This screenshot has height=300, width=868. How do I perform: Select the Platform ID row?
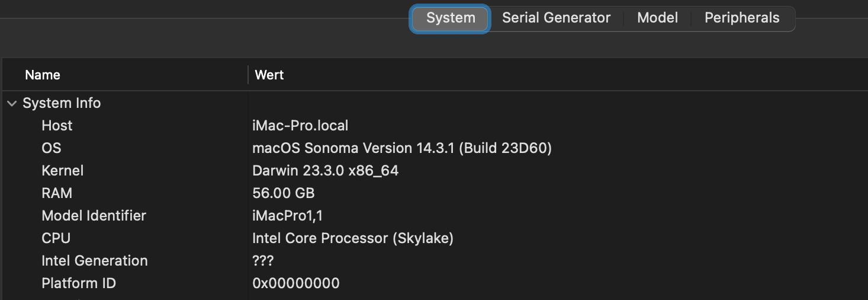pos(79,283)
